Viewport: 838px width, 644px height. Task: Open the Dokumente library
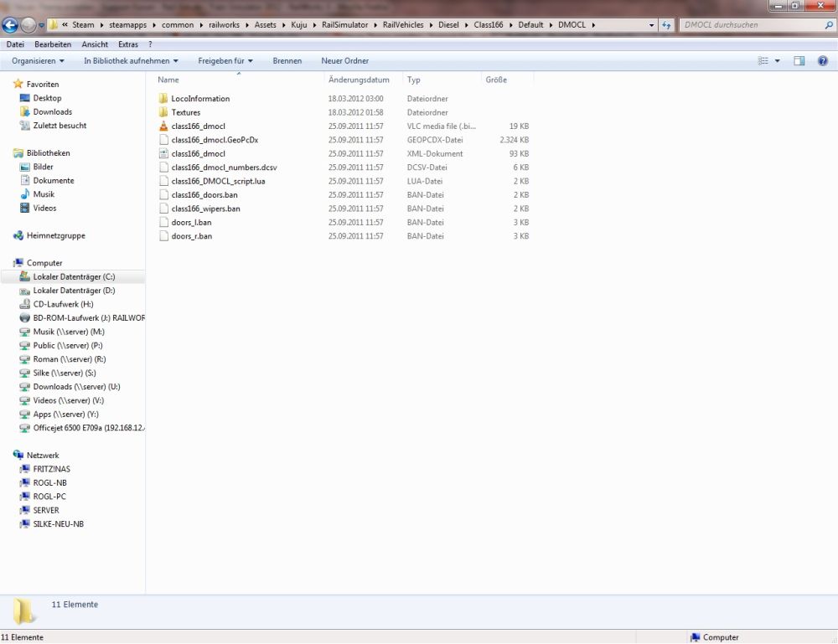54,181
